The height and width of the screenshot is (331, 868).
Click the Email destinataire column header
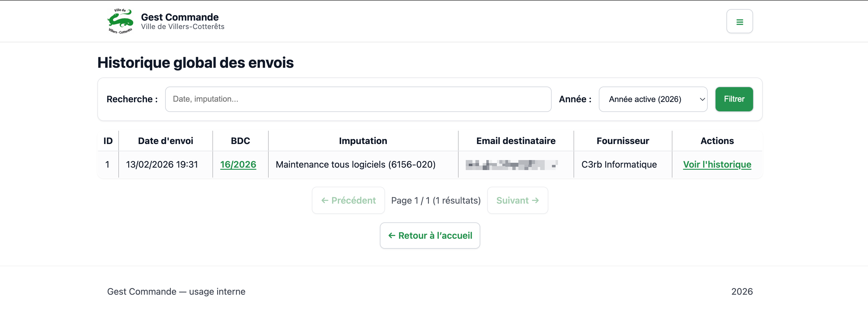coord(516,141)
